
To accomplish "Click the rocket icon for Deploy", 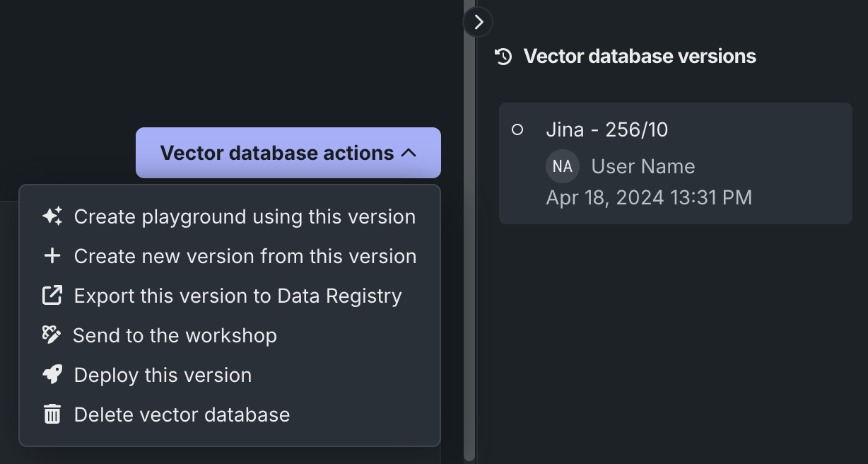I will (x=52, y=375).
